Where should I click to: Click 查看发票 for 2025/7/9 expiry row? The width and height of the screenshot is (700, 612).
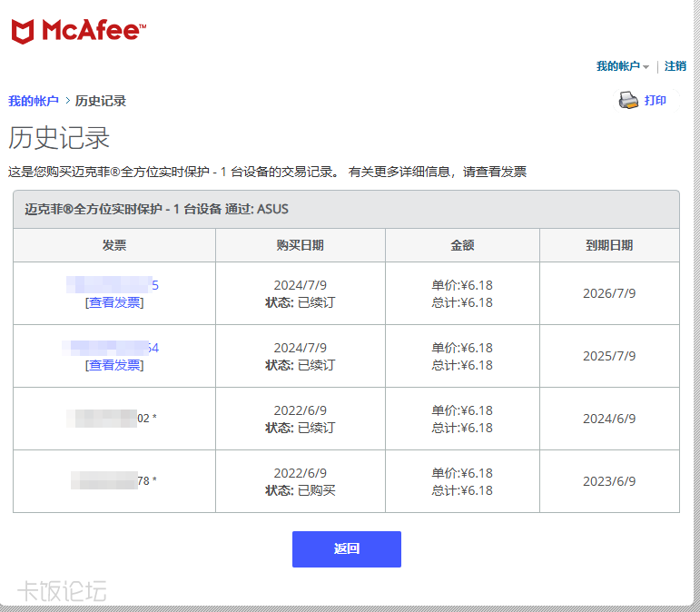click(x=114, y=365)
